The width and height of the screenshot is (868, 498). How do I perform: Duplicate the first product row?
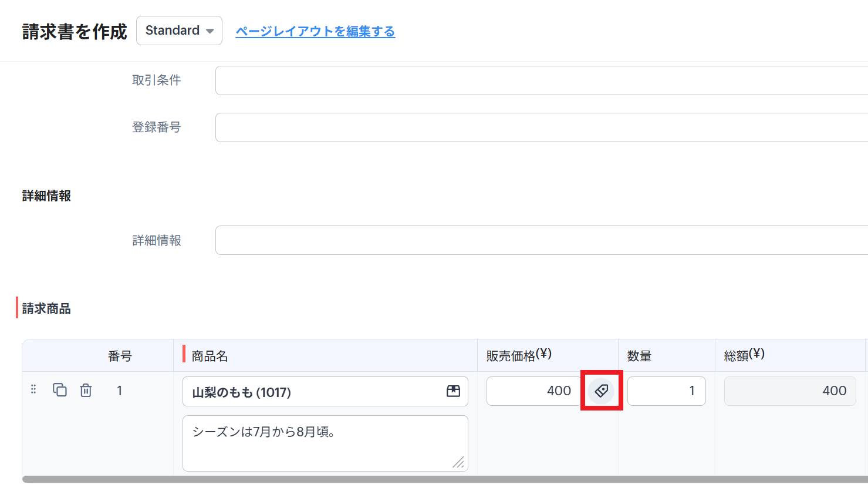point(60,390)
